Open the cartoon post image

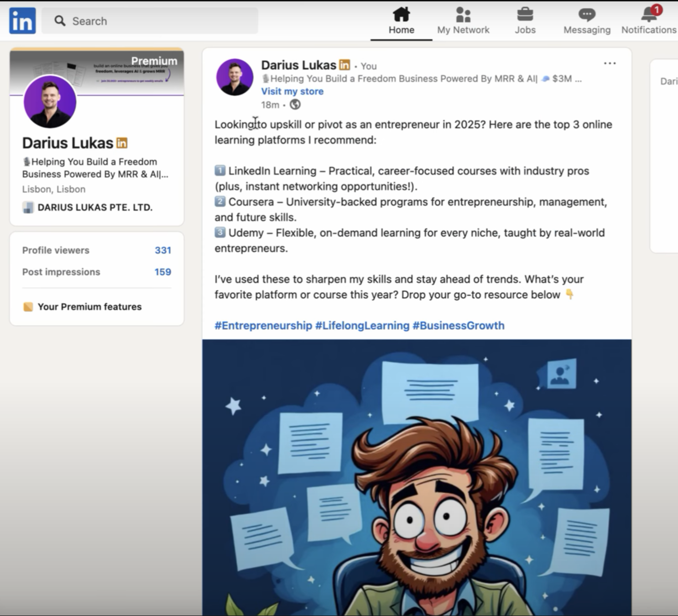[x=417, y=477]
